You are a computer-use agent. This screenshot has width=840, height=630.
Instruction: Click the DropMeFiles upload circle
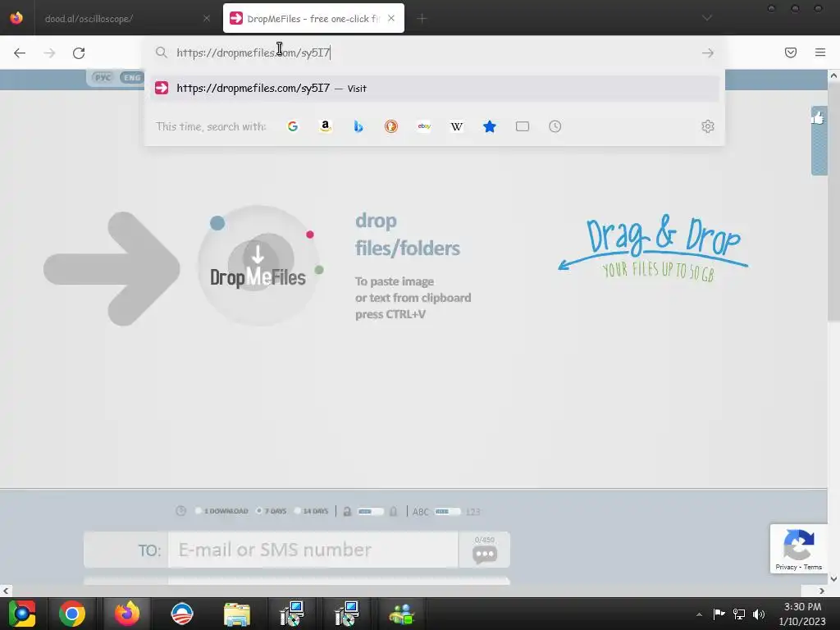258,265
